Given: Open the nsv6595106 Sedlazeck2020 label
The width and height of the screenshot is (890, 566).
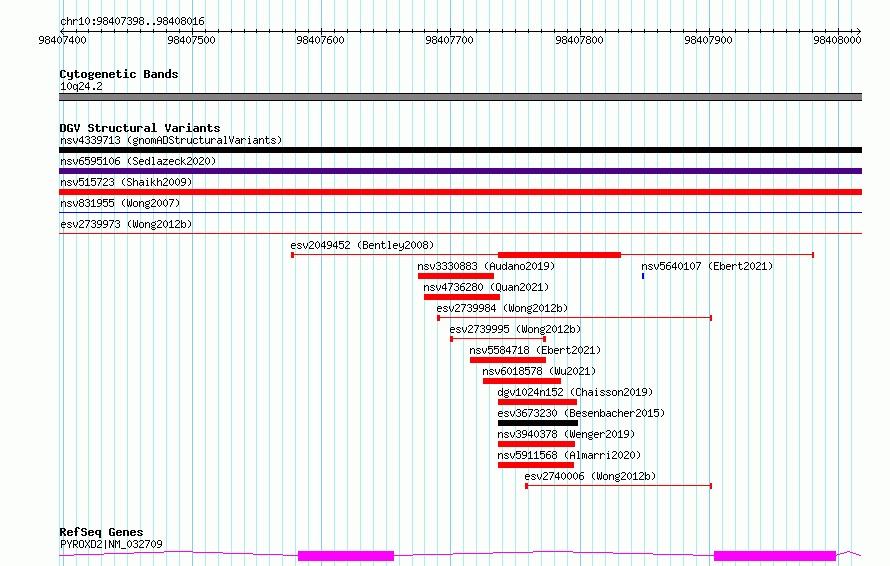Looking at the screenshot, I should (138, 161).
